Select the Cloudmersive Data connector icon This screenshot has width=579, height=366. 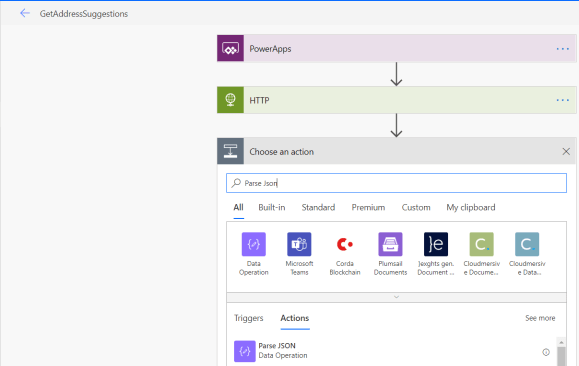[527, 244]
